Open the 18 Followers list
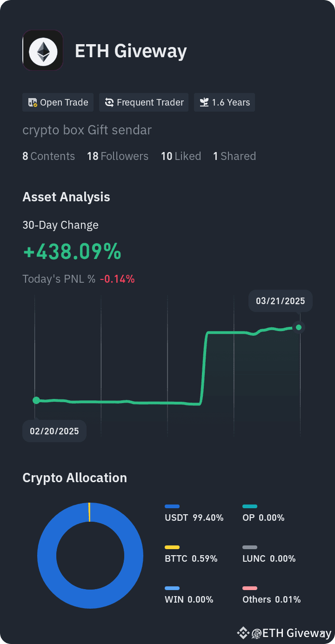The height and width of the screenshot is (644, 335). pyautogui.click(x=118, y=156)
